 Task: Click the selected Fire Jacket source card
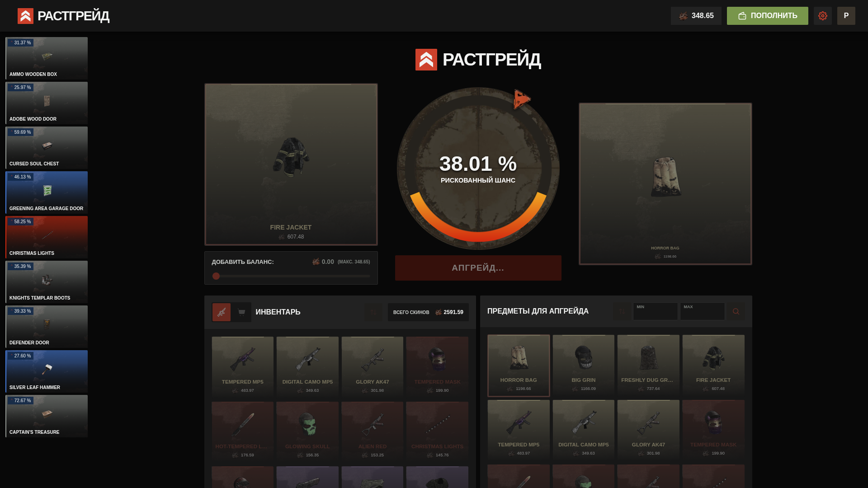[291, 164]
